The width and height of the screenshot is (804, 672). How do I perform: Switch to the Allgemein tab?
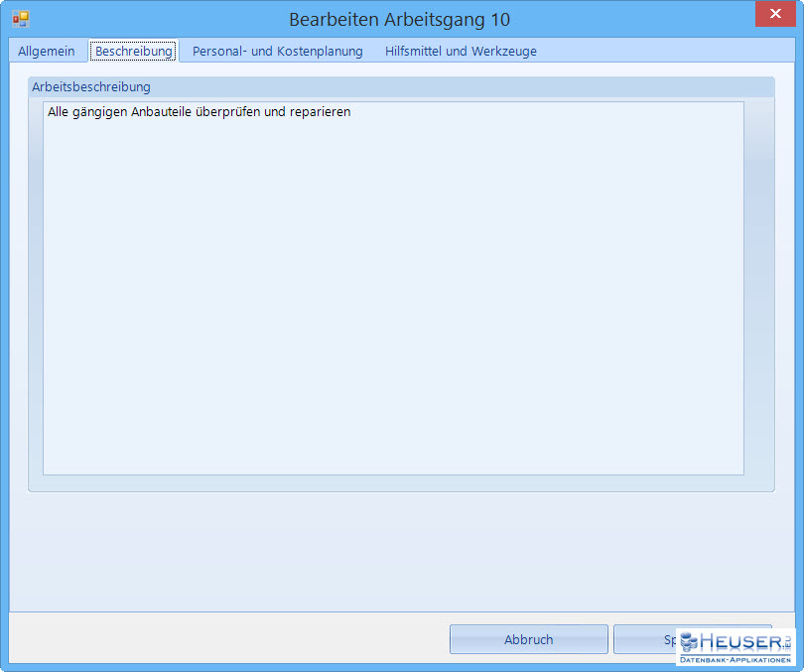46,52
